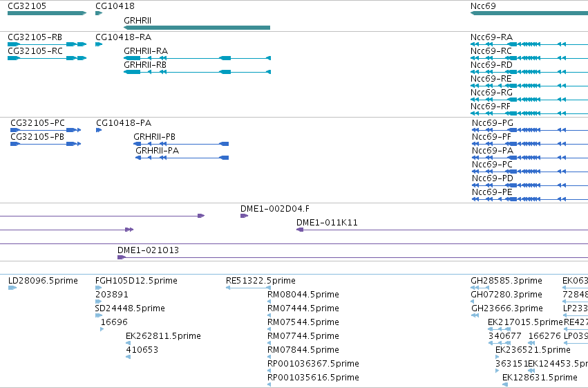Select the EK236521.5prime EST label
This screenshot has width=588, height=388.
tap(533, 351)
